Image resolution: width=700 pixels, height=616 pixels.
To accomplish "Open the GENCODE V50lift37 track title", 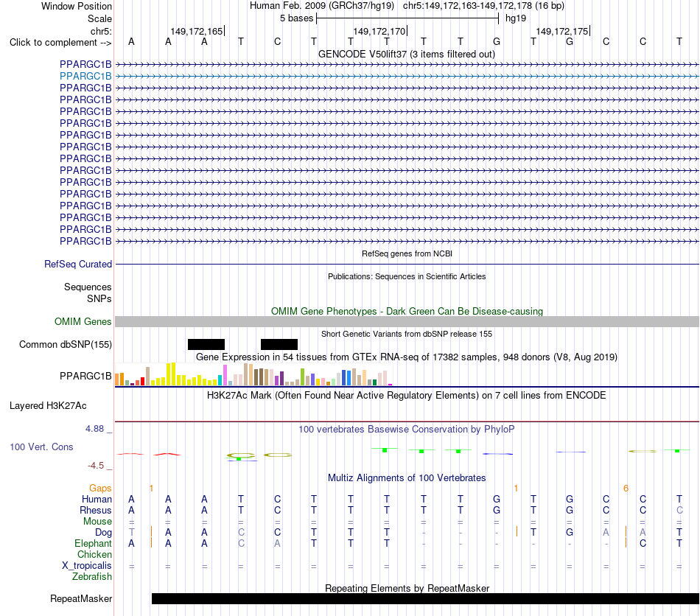I will [x=407, y=54].
